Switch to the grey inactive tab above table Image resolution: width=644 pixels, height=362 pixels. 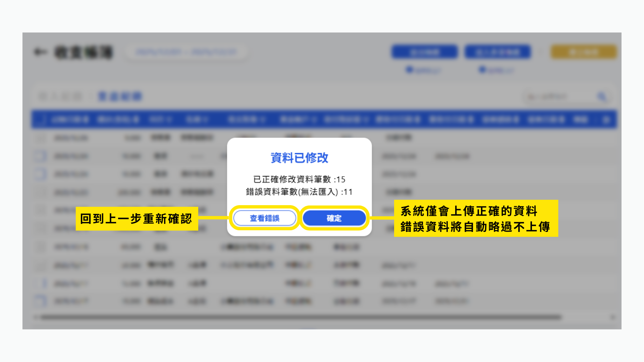tap(60, 97)
